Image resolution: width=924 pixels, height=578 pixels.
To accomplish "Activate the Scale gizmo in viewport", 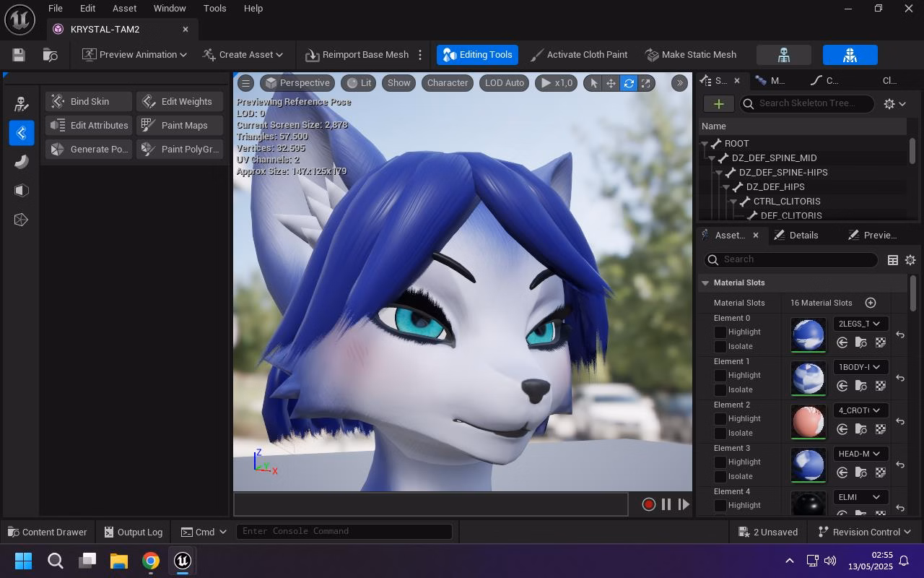I will point(646,83).
